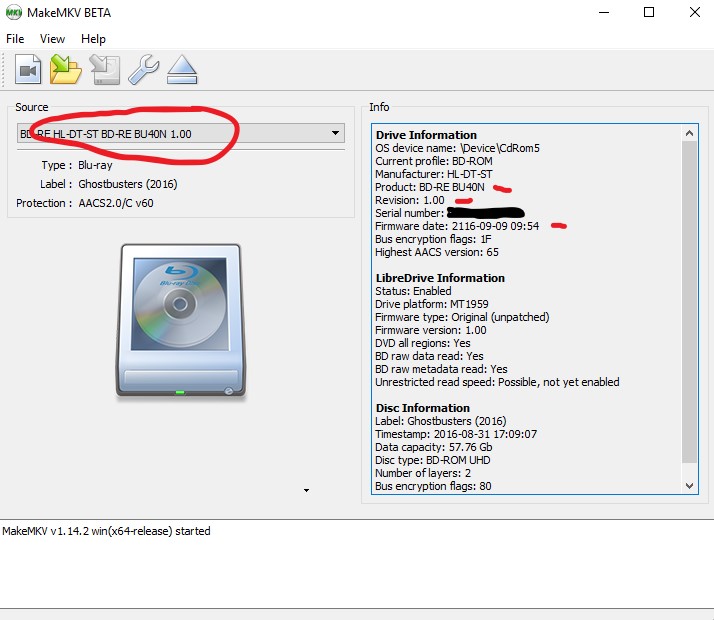Click the grayed-out Backup disc icon
The image size is (714, 620).
[x=105, y=70]
